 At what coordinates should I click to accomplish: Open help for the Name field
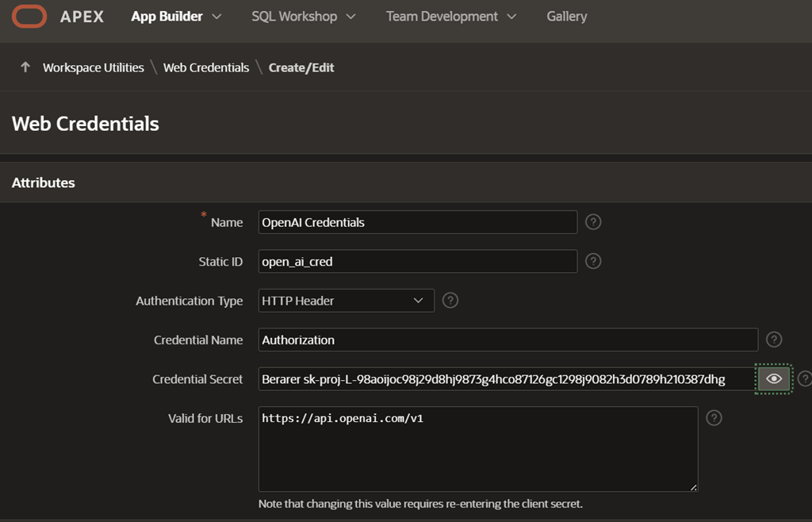[x=592, y=222]
